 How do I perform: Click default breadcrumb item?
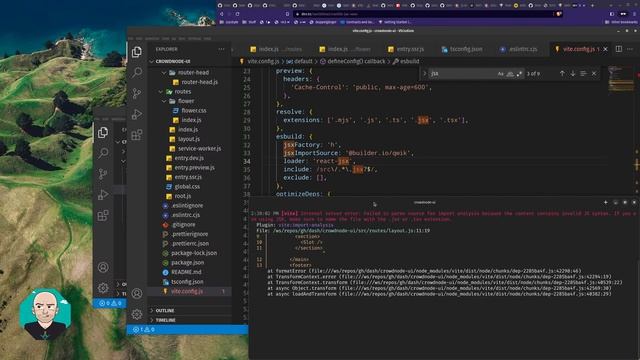[303, 61]
